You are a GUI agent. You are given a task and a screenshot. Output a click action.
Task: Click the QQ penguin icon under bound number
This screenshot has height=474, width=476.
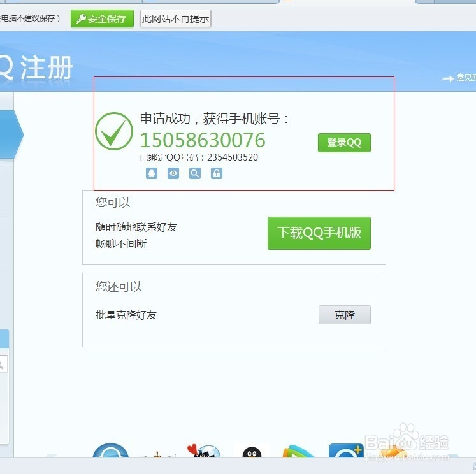click(152, 173)
